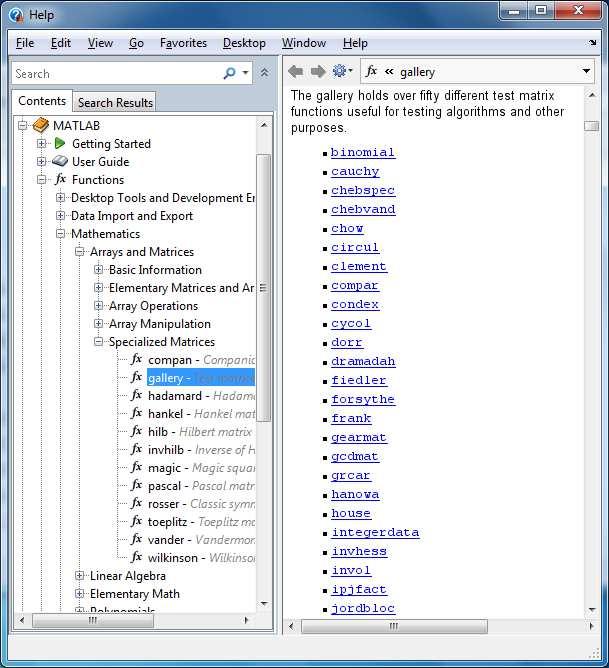Expand the Linear Algebra node
Screen dimensions: 609x668
79,576
